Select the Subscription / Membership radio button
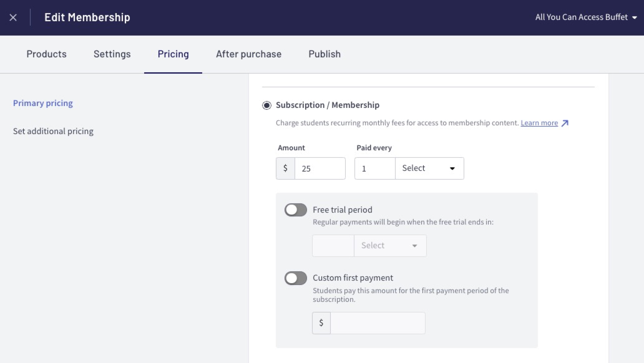This screenshot has width=644, height=363. pyautogui.click(x=267, y=105)
